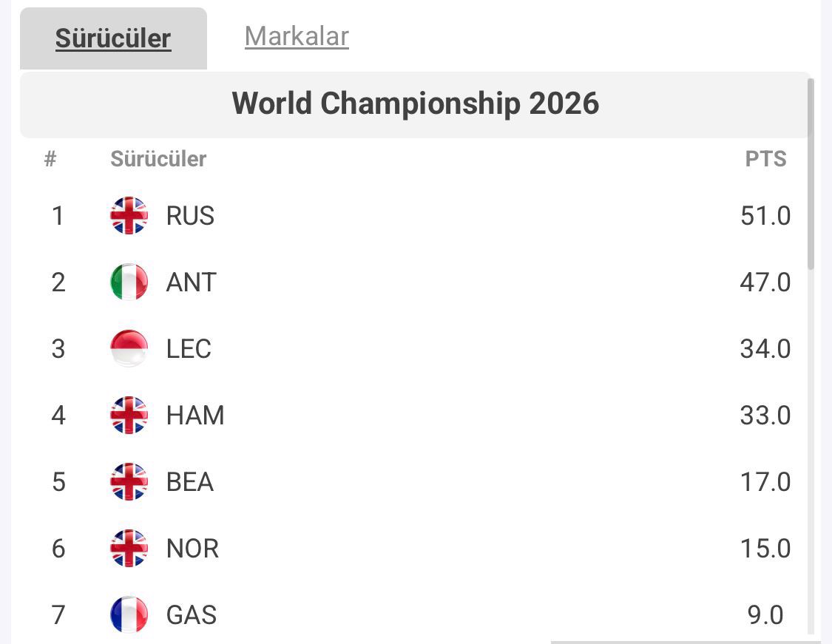832x644 pixels.
Task: Open the Markalar tab
Action: pos(297,36)
